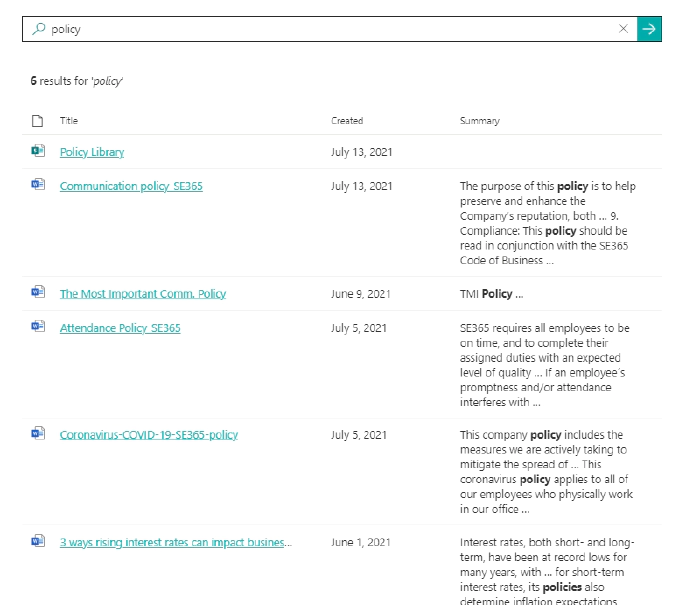The width and height of the screenshot is (700, 605).
Task: Open Coronavirus-COVID-19-SE365-policy link
Action: pyautogui.click(x=149, y=435)
